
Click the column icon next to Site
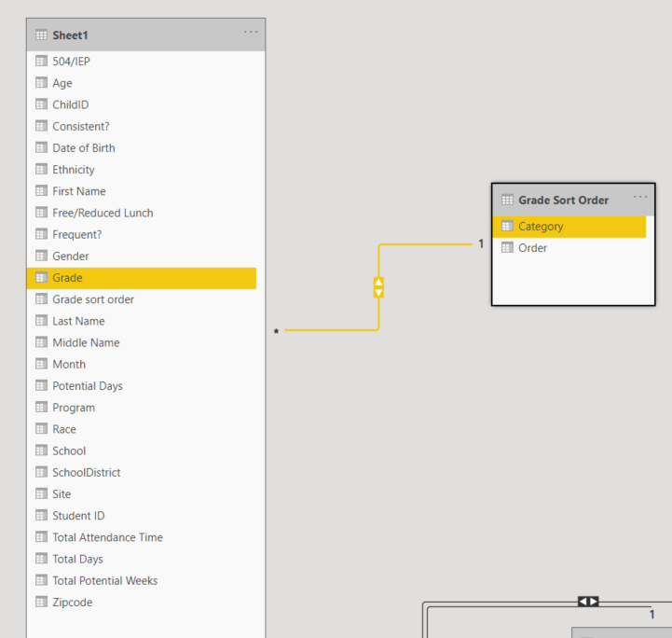click(41, 494)
